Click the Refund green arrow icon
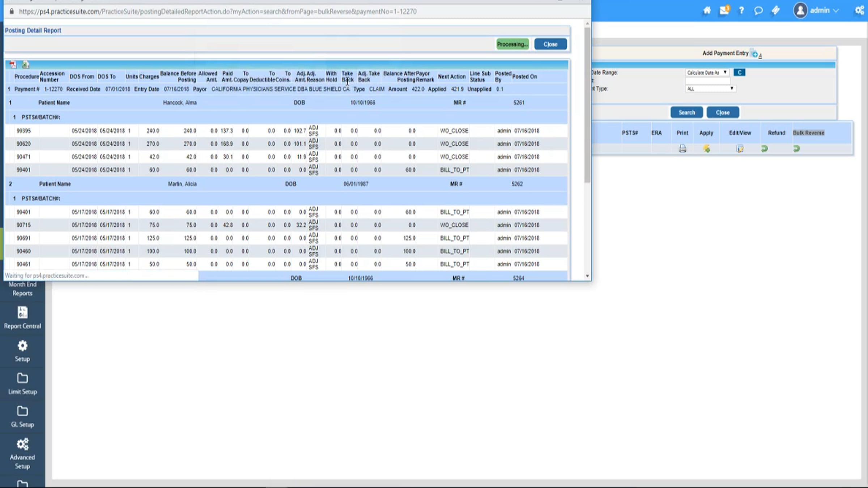Screen dimensions: 868x488 764,149
